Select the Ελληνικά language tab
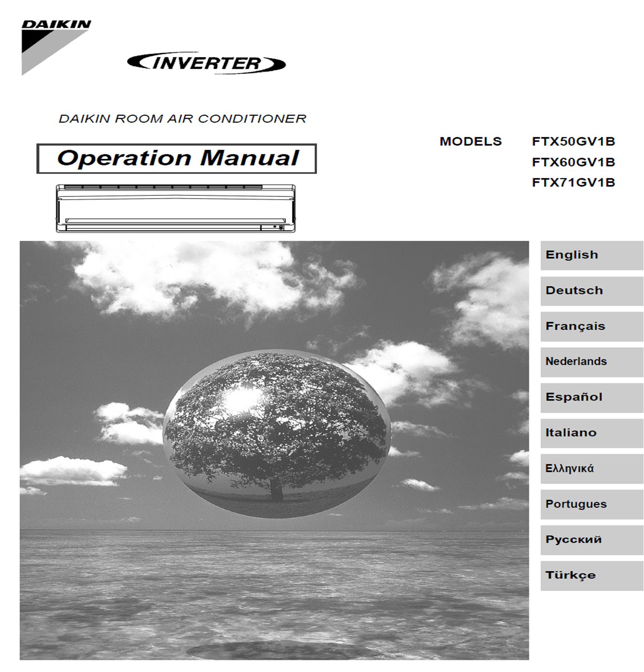 tap(591, 469)
